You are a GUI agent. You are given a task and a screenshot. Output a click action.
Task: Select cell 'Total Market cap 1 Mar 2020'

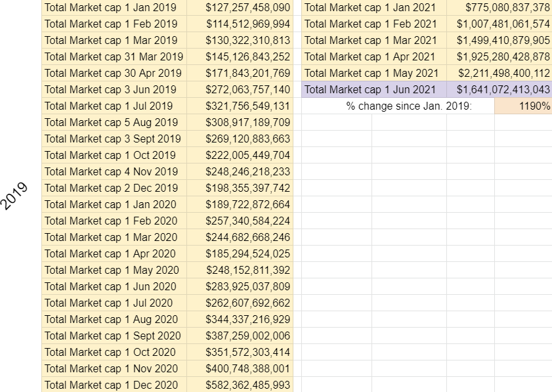[114, 238]
